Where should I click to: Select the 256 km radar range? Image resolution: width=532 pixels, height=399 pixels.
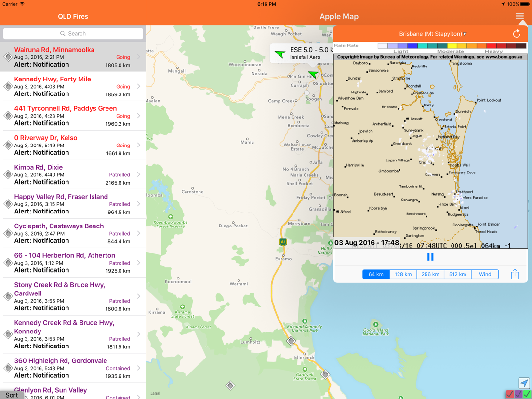point(430,274)
